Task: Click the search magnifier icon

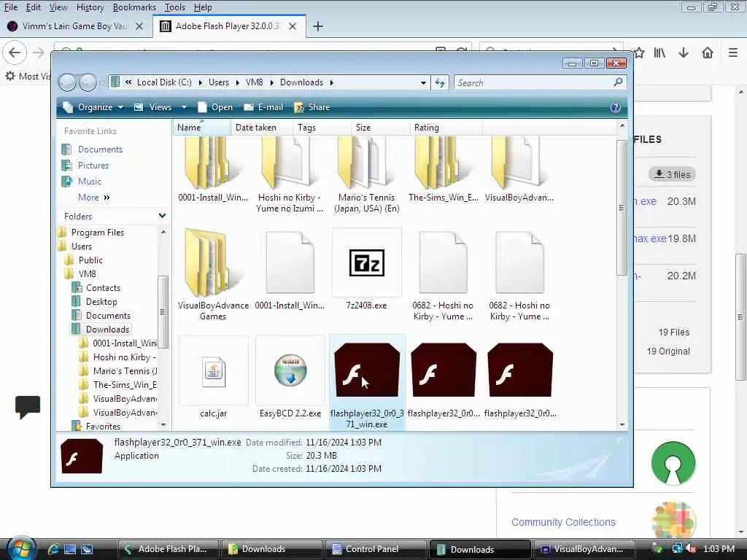Action: pyautogui.click(x=618, y=82)
